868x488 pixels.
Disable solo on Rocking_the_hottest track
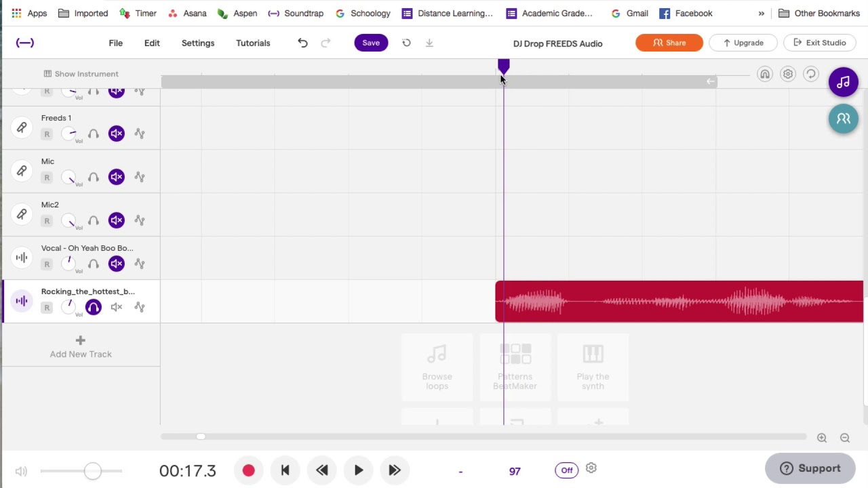coord(94,307)
